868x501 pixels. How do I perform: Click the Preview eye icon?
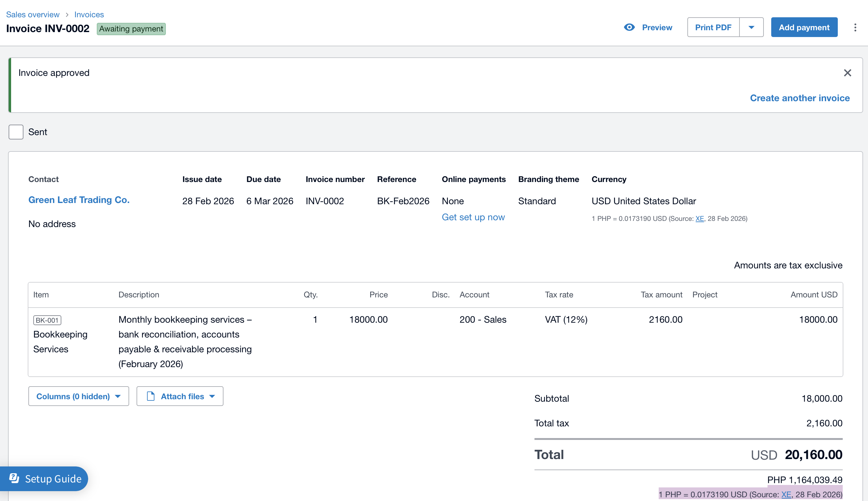point(629,27)
